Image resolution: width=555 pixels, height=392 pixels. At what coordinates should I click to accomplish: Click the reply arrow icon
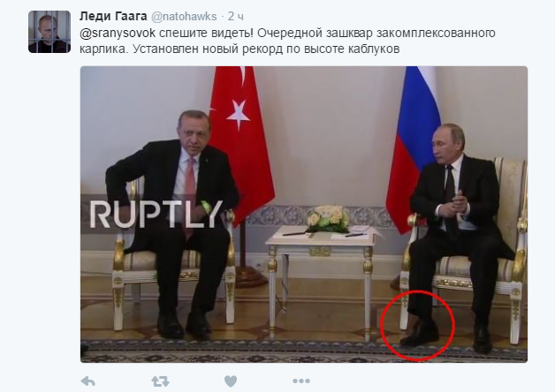(87, 381)
